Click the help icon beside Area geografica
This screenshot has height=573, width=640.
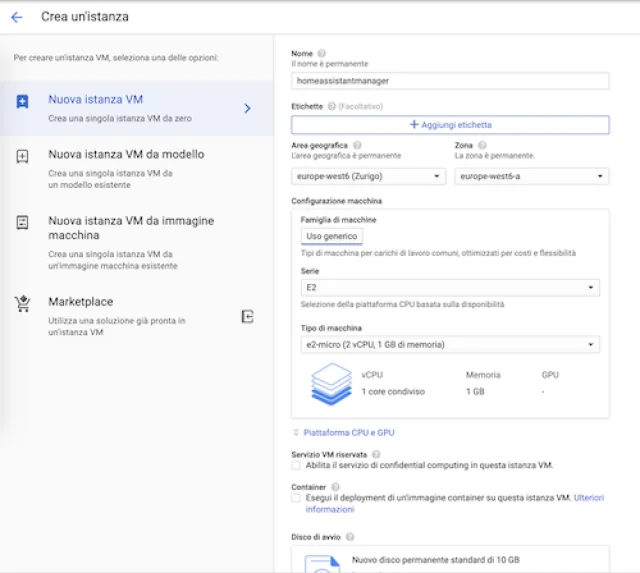[357, 145]
